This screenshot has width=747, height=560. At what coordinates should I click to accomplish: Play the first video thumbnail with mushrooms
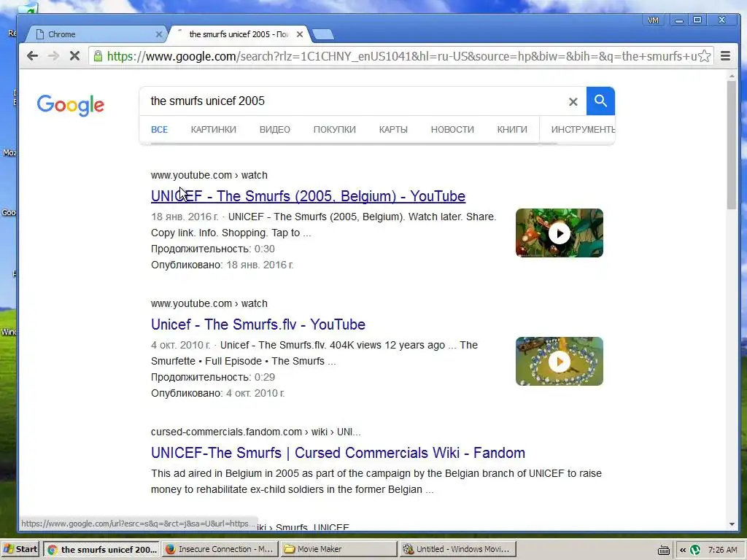click(x=560, y=233)
